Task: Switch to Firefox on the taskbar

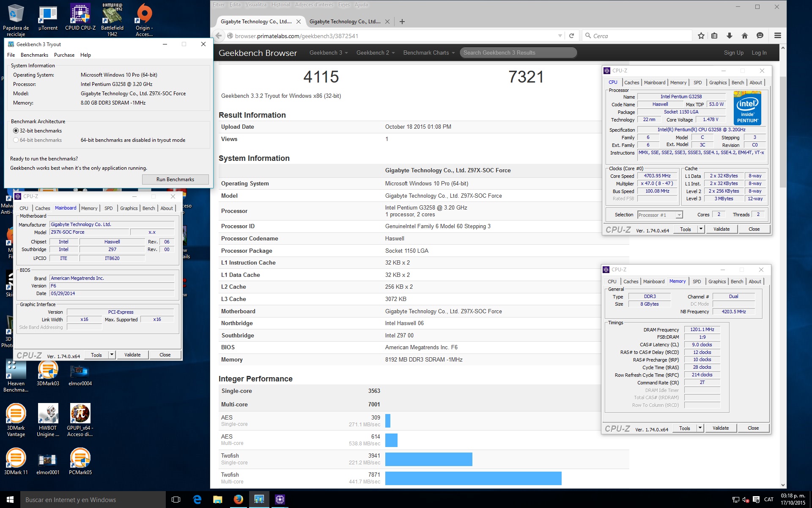Action: tap(238, 500)
